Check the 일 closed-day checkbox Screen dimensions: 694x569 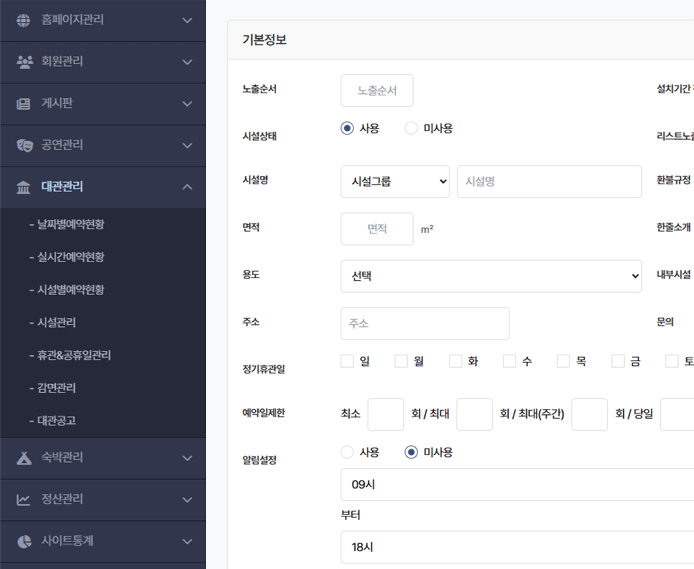347,361
